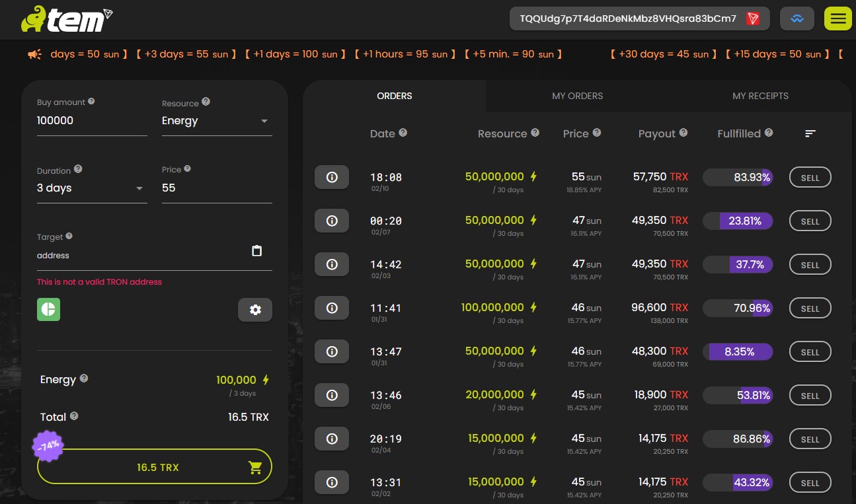Open info for the 14:42 order
The width and height of the screenshot is (856, 504).
[x=332, y=264]
